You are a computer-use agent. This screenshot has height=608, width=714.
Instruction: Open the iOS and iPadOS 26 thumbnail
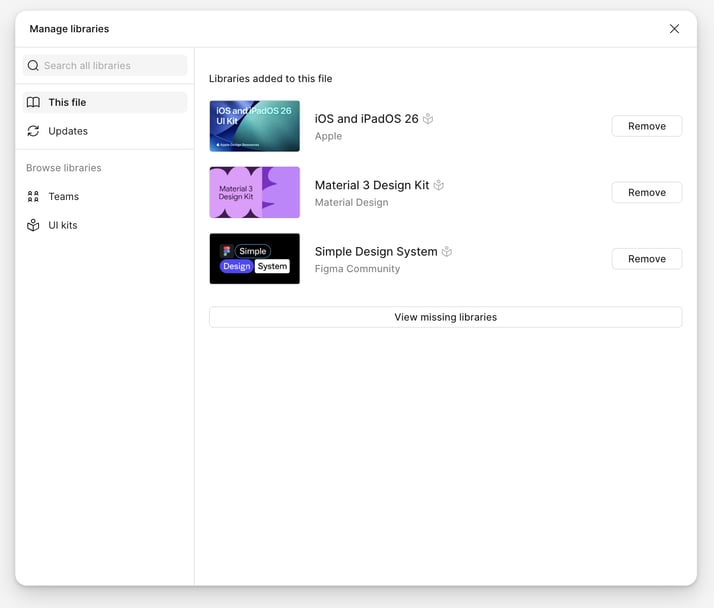click(255, 126)
